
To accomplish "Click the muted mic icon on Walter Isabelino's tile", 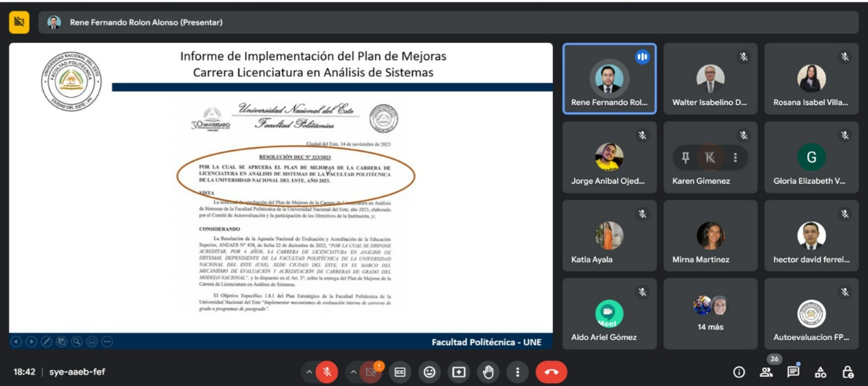I will 743,56.
